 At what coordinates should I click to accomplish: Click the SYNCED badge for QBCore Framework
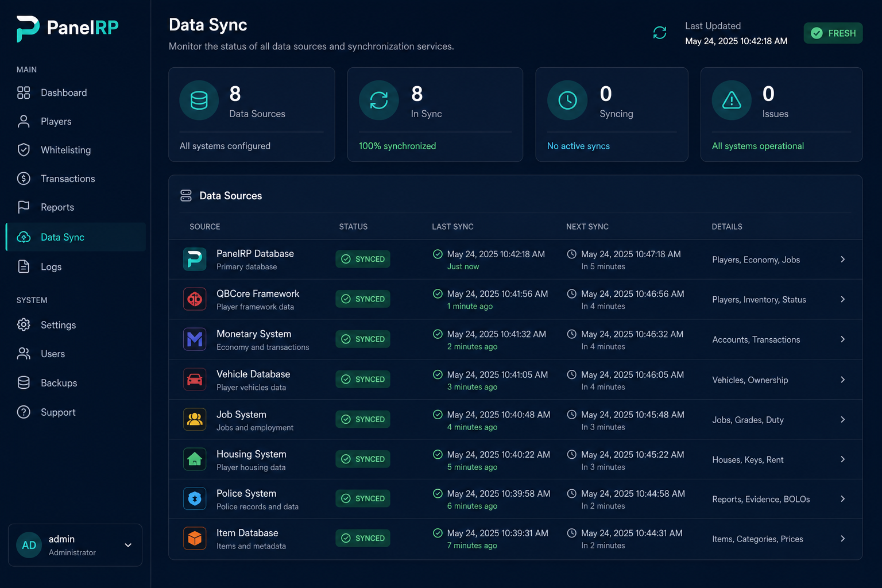coord(363,299)
